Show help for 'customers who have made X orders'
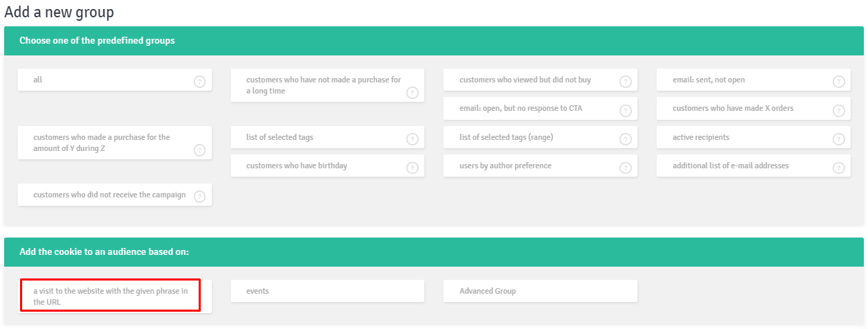 coord(839,110)
